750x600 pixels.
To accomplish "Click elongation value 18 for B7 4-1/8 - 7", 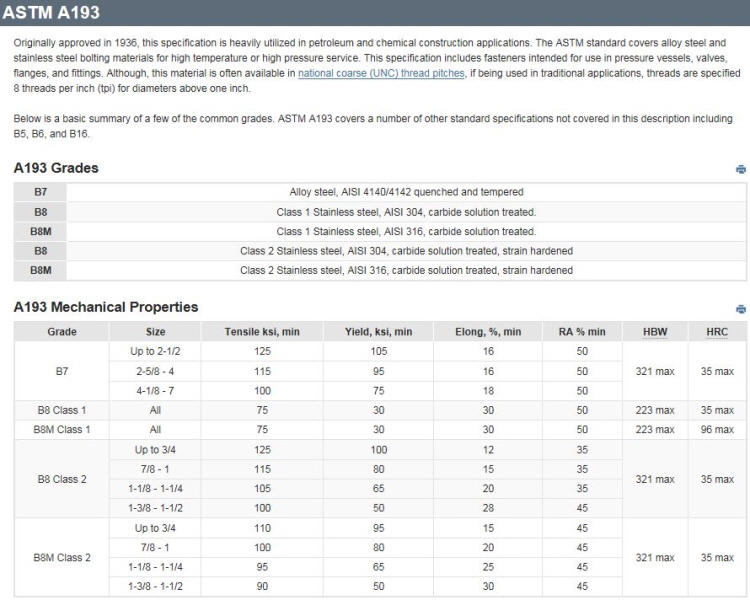I will point(488,391).
